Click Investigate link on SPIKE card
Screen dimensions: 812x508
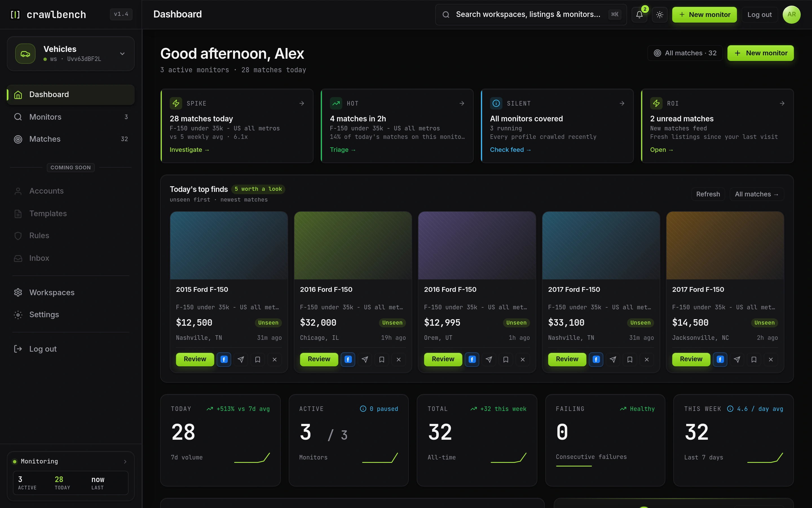coord(189,150)
